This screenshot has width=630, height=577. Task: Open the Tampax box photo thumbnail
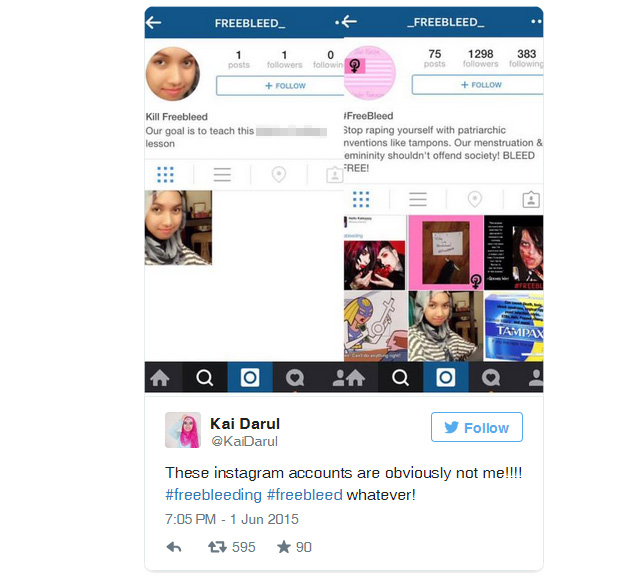(513, 326)
